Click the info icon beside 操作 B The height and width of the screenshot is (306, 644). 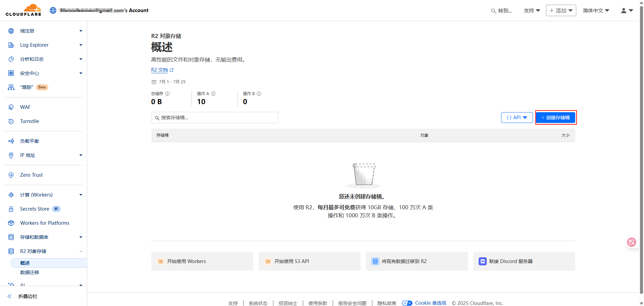[259, 94]
